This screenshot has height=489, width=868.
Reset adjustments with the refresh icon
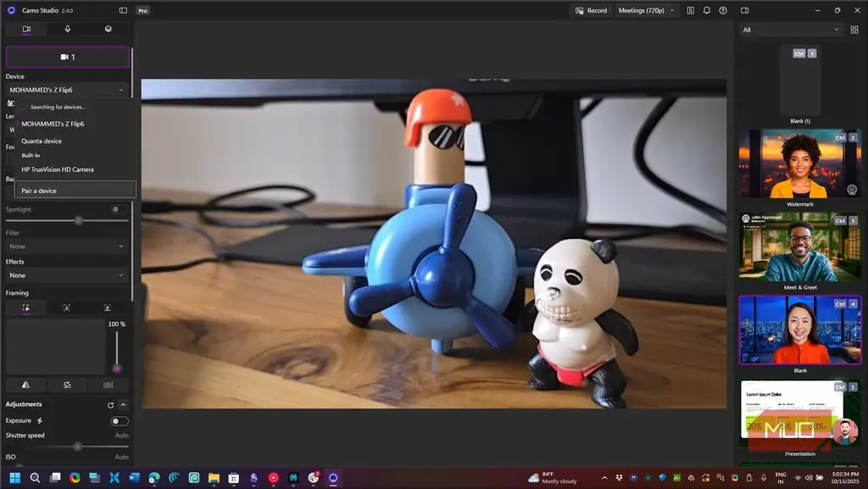pos(110,405)
